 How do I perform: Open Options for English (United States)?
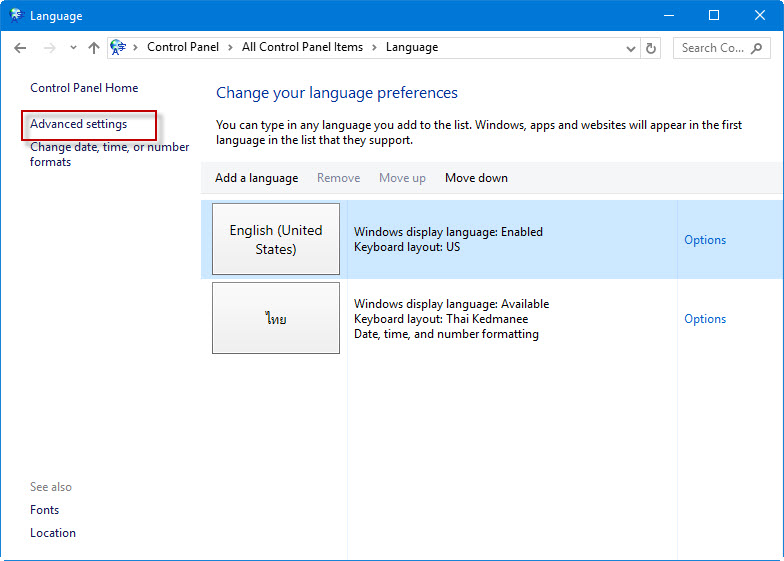(705, 240)
